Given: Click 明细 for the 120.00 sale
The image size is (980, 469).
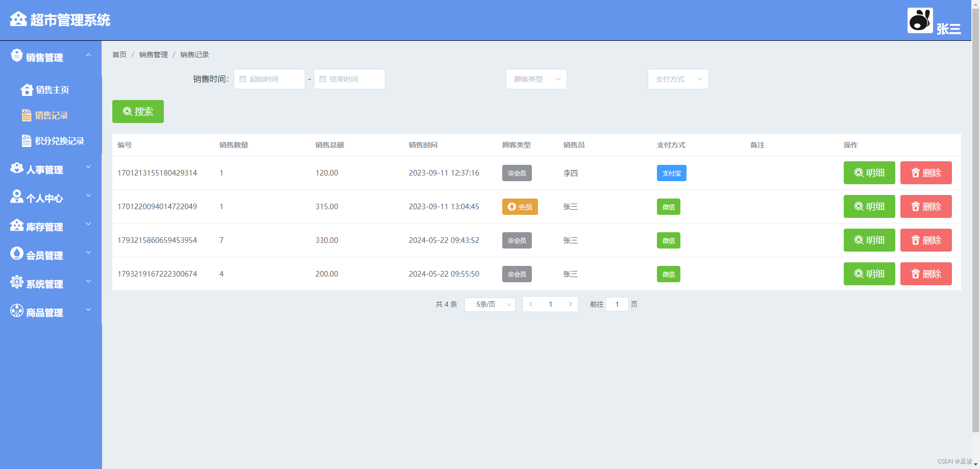Looking at the screenshot, I should click(869, 172).
